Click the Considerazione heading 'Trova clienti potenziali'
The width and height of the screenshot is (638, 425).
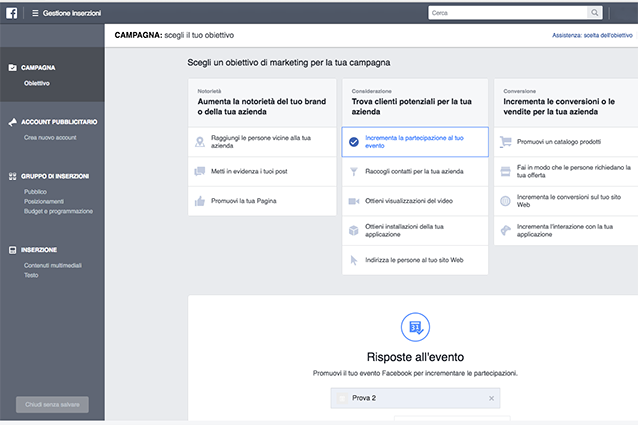click(411, 107)
